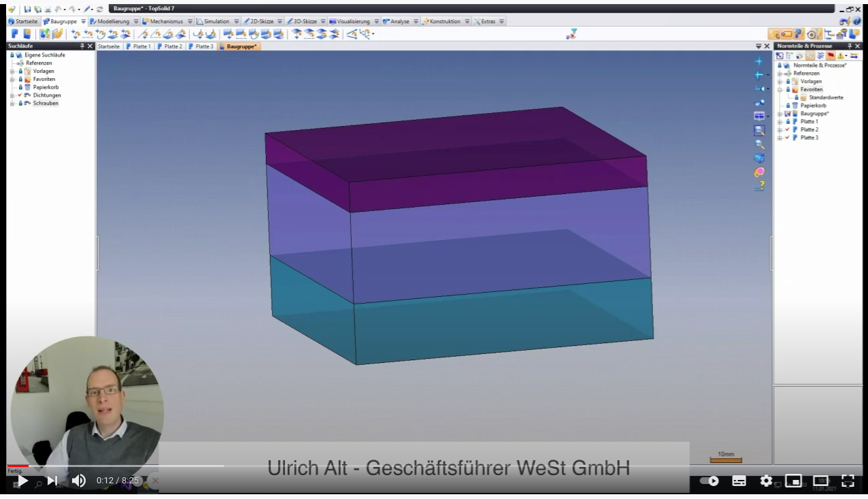Select Papierkorb in the Suchläufe tree
Viewport: 868px width, 499px height.
pyautogui.click(x=44, y=87)
